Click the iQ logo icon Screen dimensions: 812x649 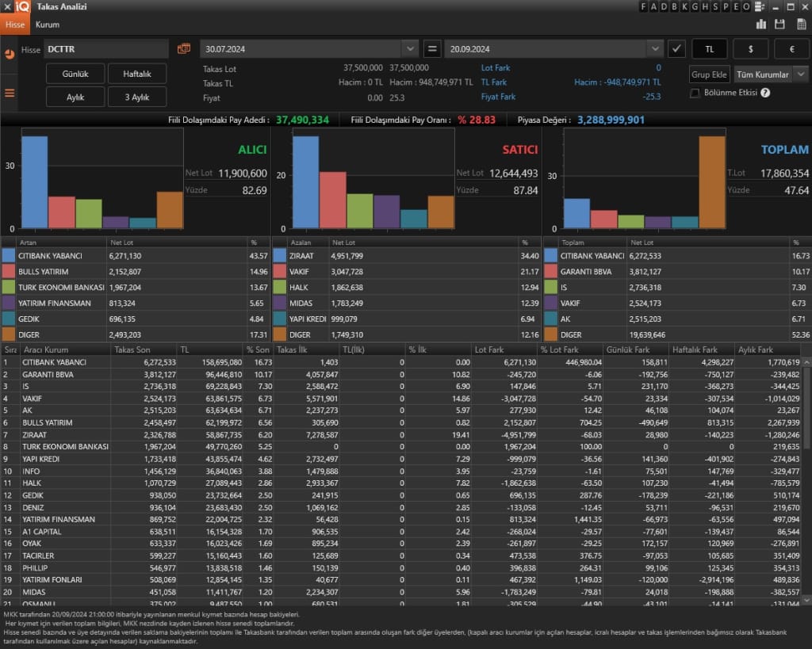point(23,6)
